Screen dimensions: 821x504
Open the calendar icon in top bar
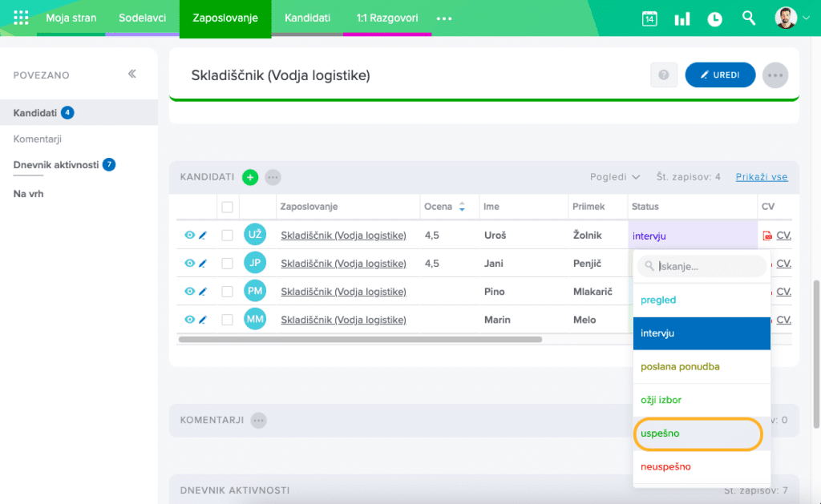tap(649, 18)
